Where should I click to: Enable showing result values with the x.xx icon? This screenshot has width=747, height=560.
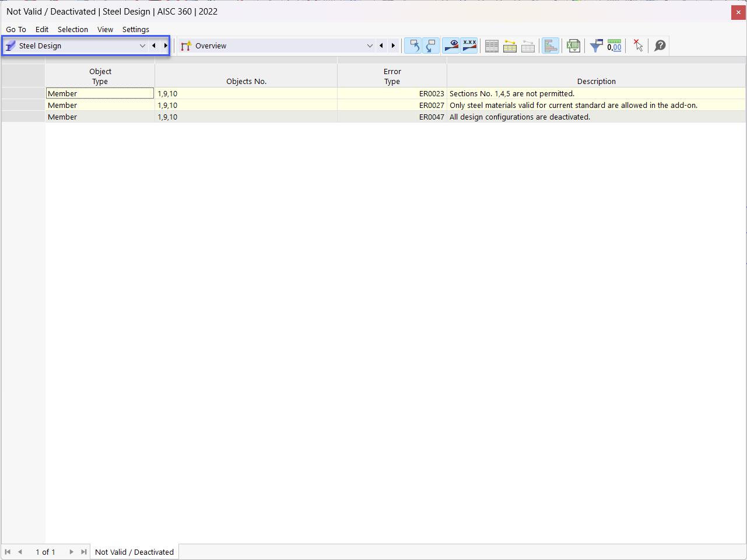point(469,45)
